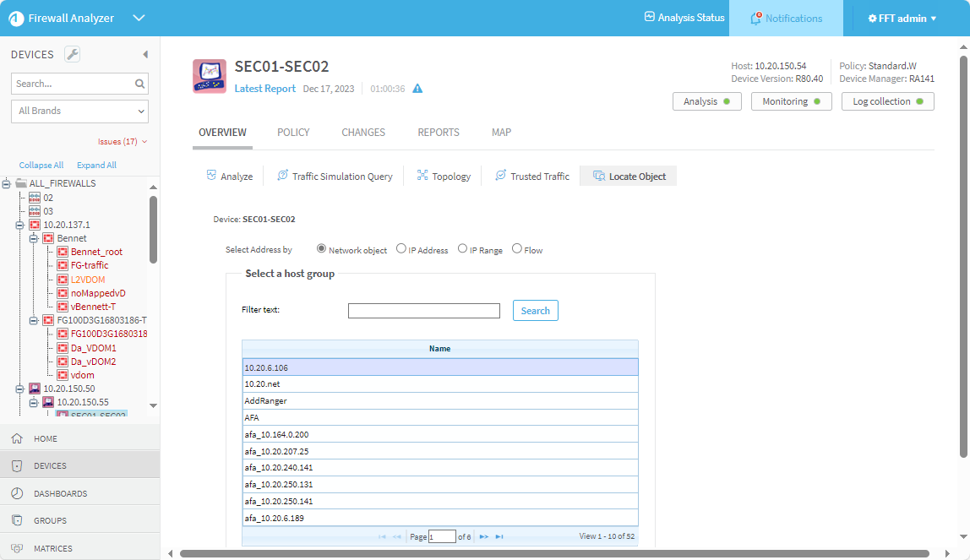
Task: Open the Notifications bell icon
Action: click(755, 18)
